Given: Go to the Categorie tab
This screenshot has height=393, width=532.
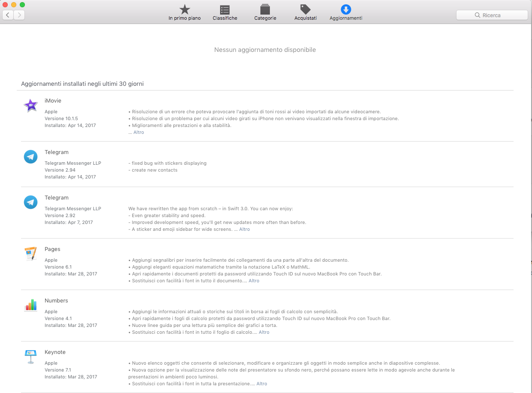Looking at the screenshot, I should pyautogui.click(x=265, y=12).
